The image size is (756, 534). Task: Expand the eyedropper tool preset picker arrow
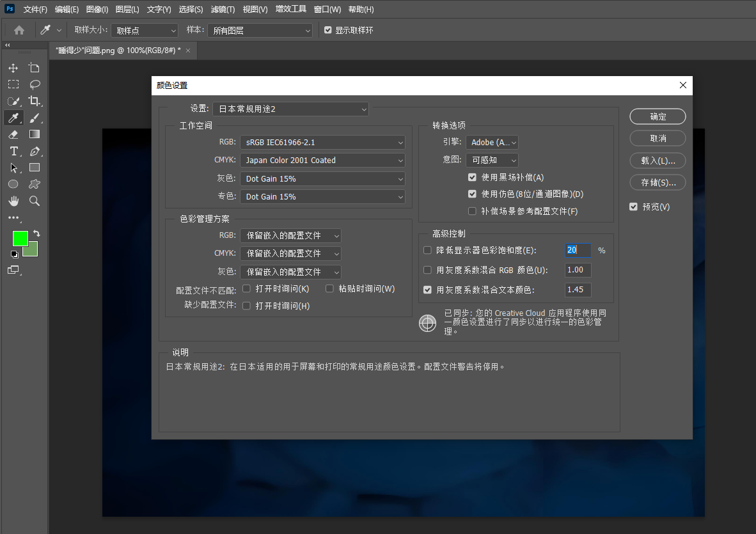pos(59,30)
